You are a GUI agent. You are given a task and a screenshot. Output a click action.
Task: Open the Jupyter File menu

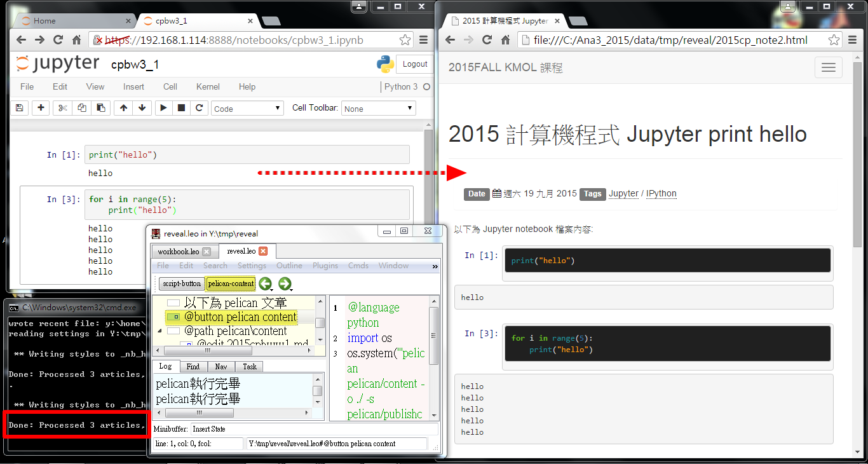coord(27,86)
